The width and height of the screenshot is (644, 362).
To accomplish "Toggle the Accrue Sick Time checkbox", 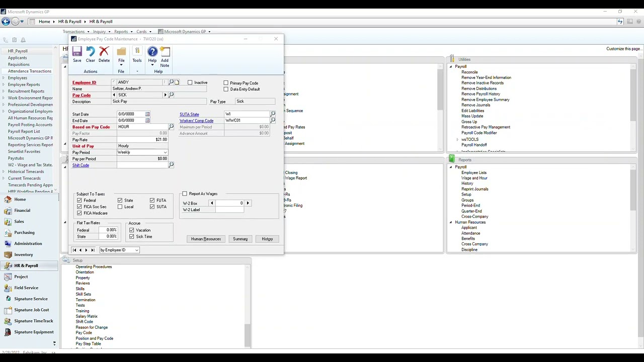I will [132, 236].
